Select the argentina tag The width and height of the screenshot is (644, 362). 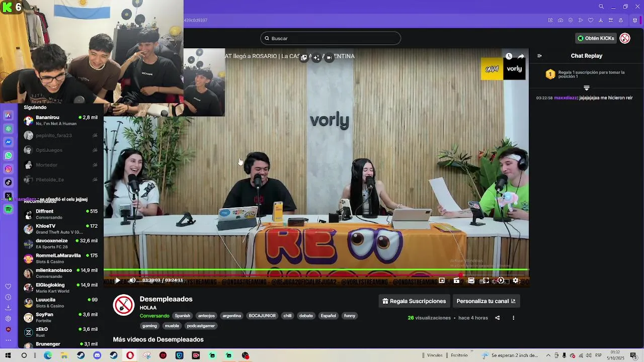[231, 316]
